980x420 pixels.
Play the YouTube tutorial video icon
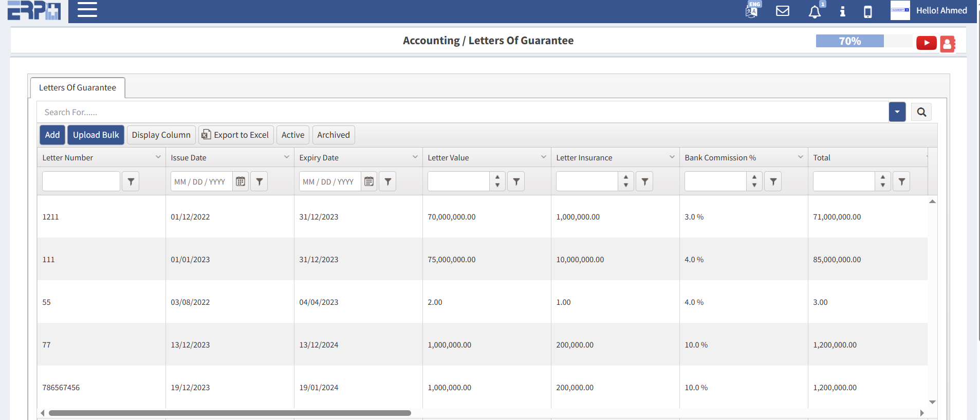coord(926,43)
